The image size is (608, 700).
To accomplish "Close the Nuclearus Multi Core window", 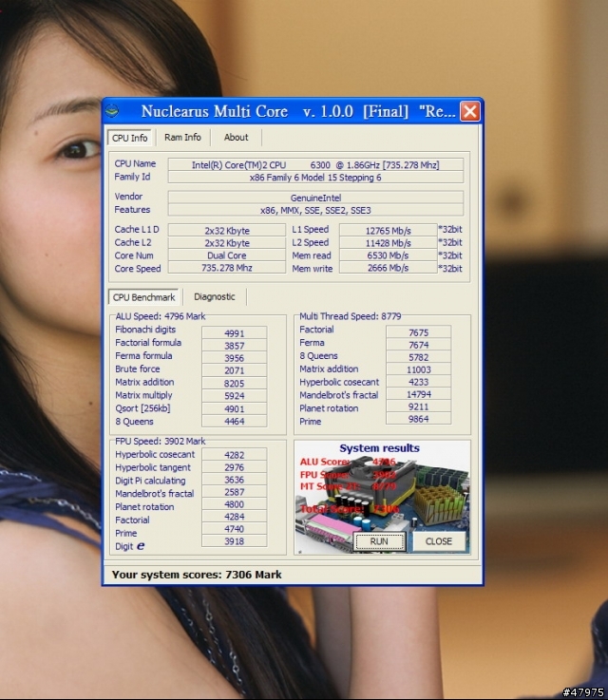I will point(470,111).
